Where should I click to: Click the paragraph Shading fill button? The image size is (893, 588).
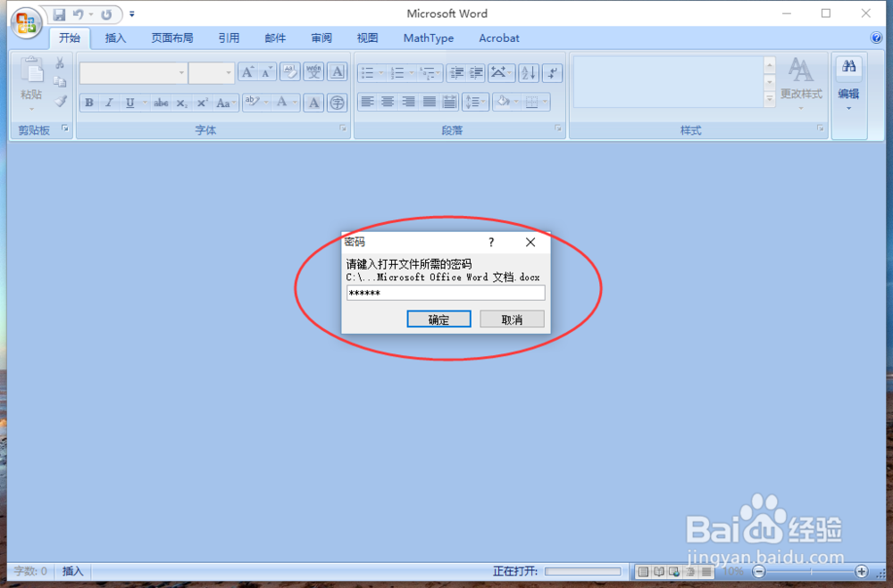(503, 102)
